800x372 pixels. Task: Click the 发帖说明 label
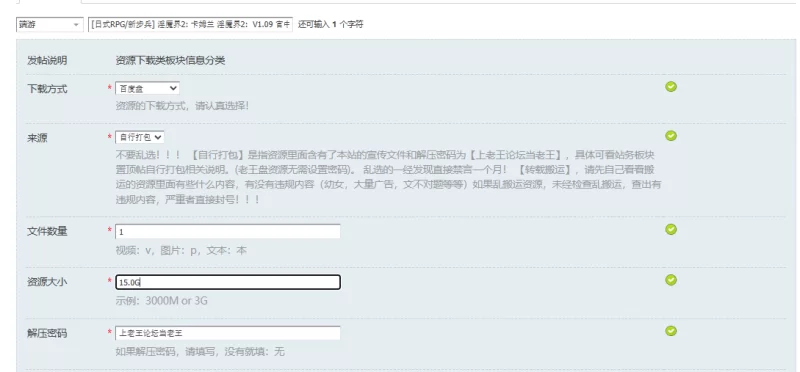[x=47, y=61]
